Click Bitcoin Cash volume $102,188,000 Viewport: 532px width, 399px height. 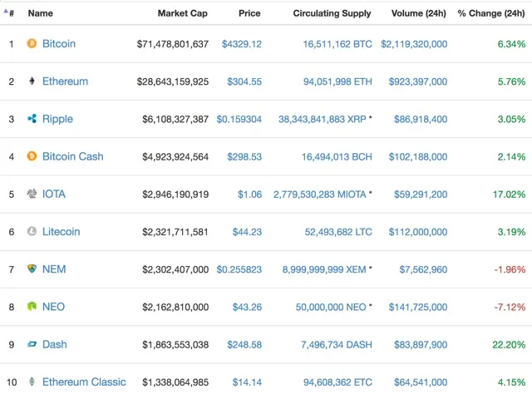418,157
